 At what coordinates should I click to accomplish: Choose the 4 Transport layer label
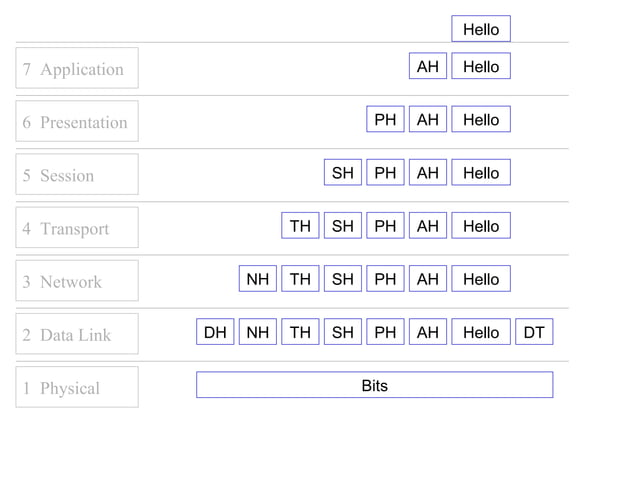click(77, 228)
